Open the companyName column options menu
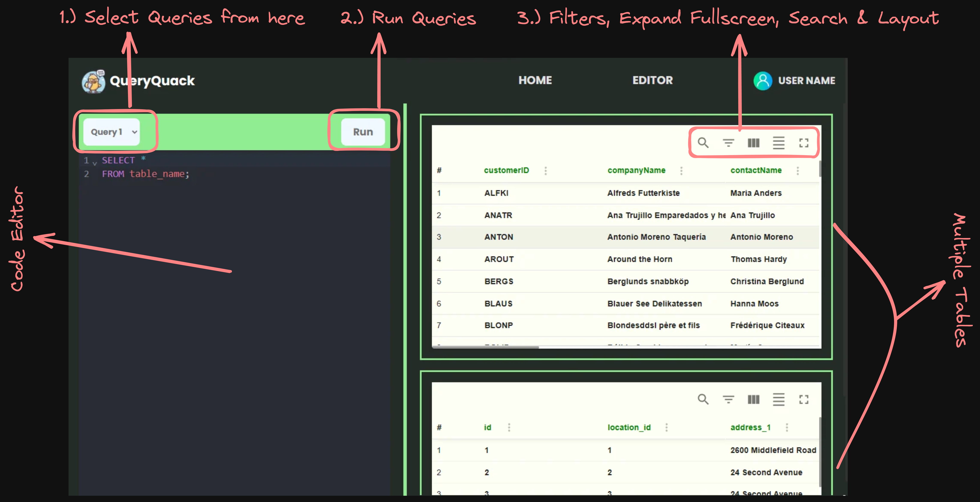This screenshot has width=980, height=502. [x=681, y=171]
